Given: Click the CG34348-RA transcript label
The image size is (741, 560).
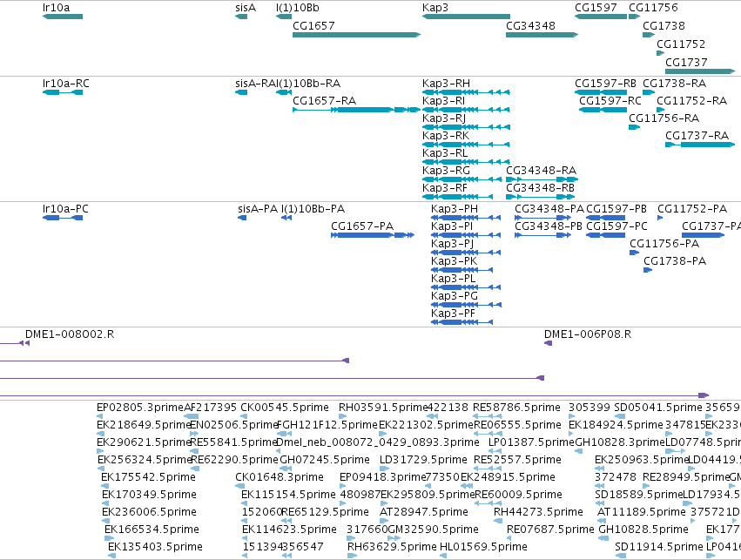Looking at the screenshot, I should point(541,170).
